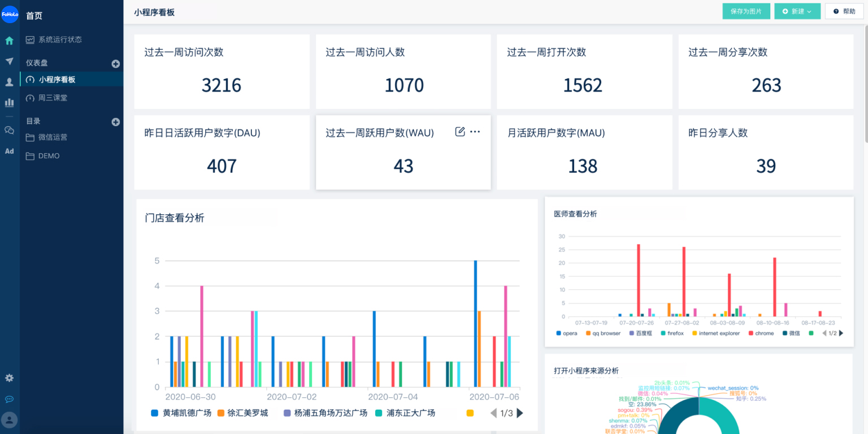868x434 pixels.
Task: Go to previous legend page in 门店查看分析
Action: [493, 413]
